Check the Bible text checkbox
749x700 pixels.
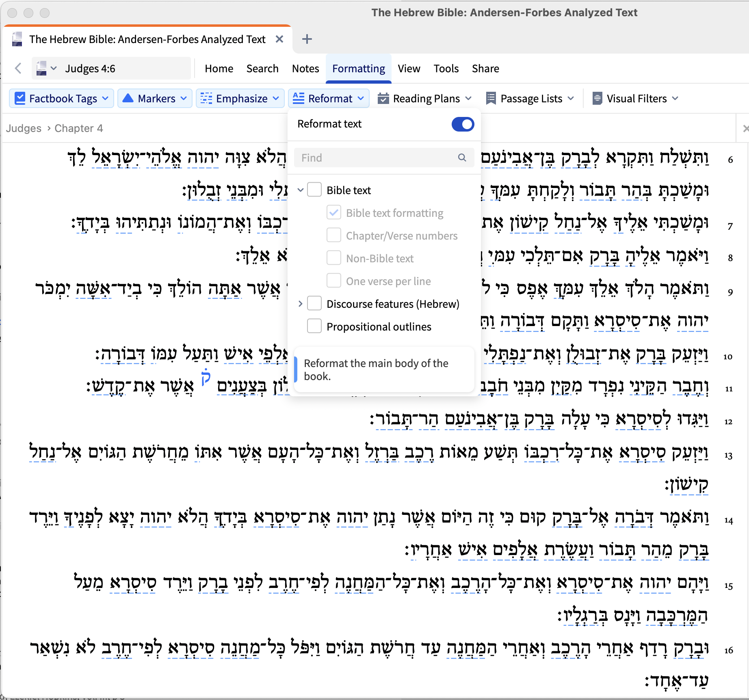coord(314,190)
